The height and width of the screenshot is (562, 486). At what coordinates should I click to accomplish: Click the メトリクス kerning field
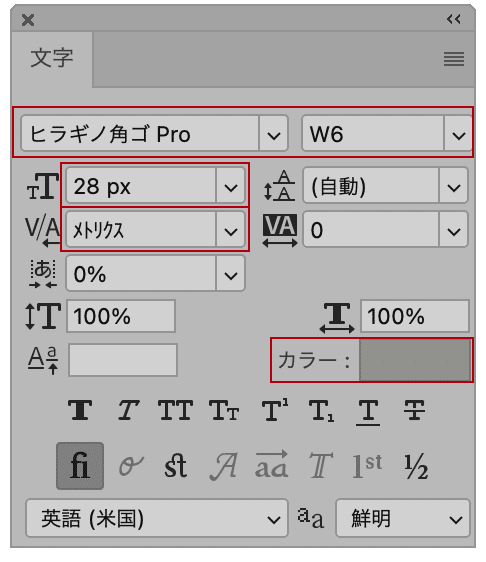point(141,229)
